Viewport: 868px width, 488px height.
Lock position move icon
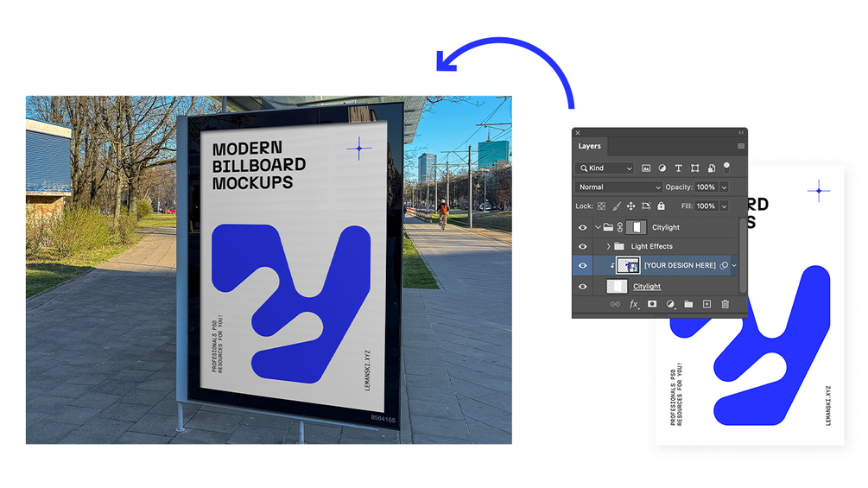(x=630, y=206)
